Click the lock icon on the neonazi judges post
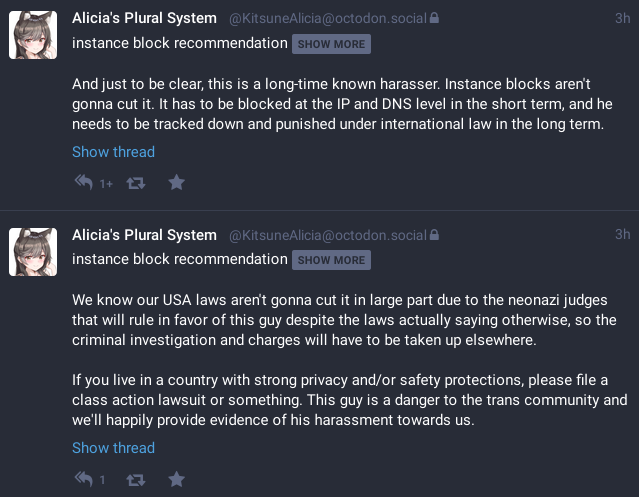Viewport: 639px width, 497px height. (434, 236)
